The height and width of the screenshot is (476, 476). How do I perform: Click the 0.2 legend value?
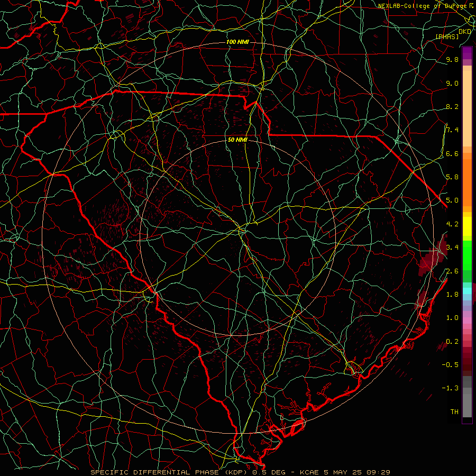452,341
